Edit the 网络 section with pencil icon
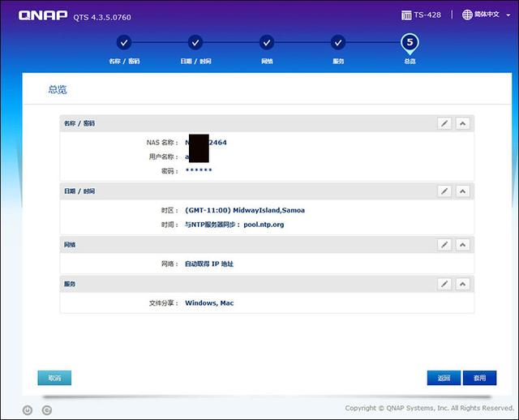This screenshot has height=420, width=519. 444,245
